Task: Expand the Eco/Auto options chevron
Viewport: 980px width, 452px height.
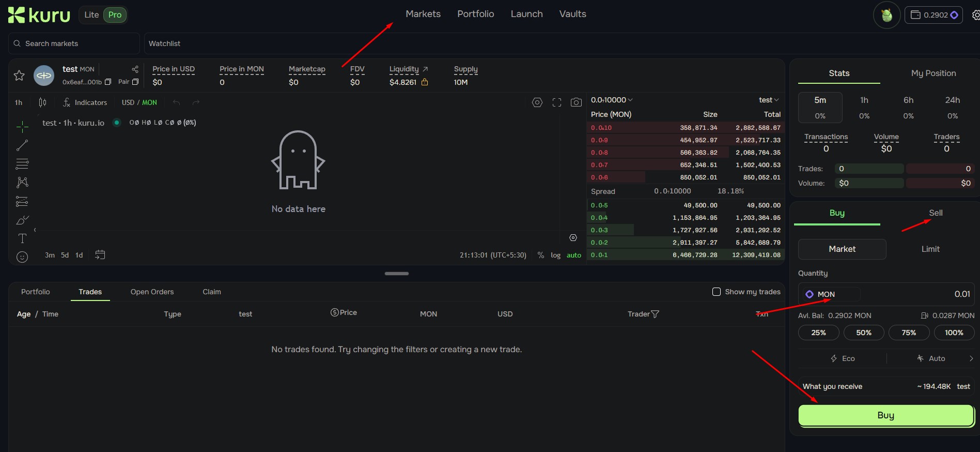Action: click(x=971, y=358)
